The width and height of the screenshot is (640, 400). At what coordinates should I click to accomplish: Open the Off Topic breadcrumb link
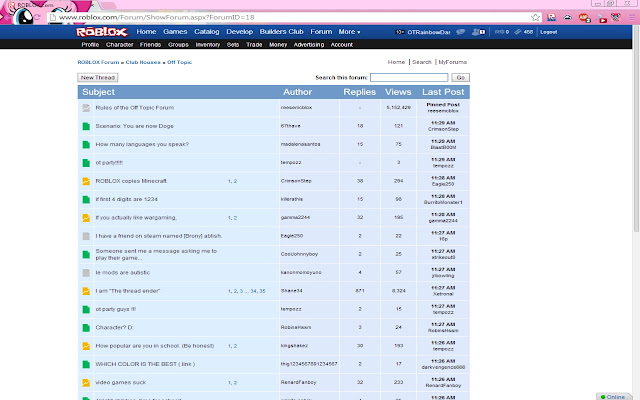(179, 62)
